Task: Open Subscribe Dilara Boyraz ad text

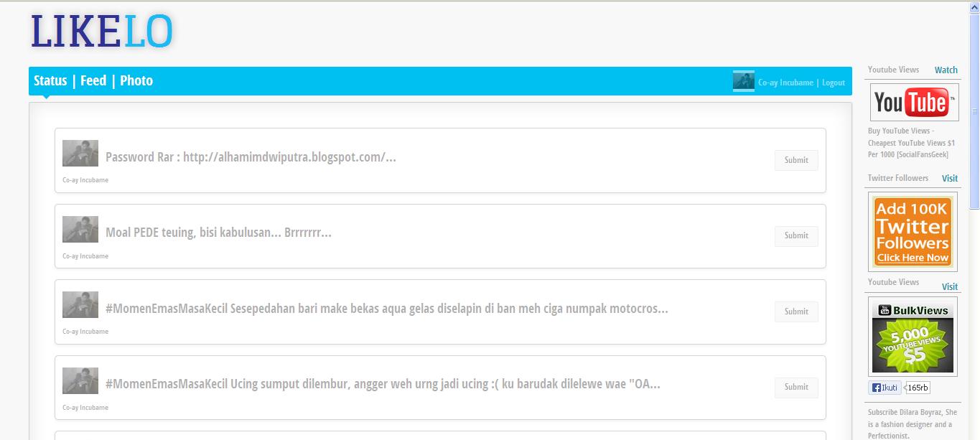Action: pos(913,424)
